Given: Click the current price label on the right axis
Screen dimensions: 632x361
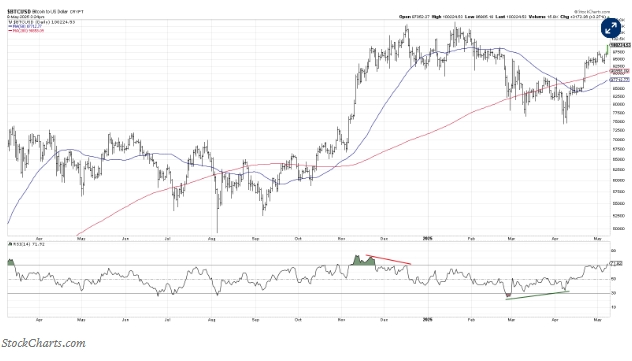Looking at the screenshot, I should [x=620, y=45].
